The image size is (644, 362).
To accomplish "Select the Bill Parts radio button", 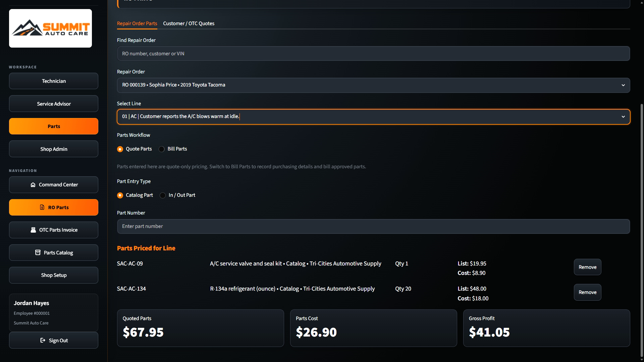I will [x=162, y=149].
